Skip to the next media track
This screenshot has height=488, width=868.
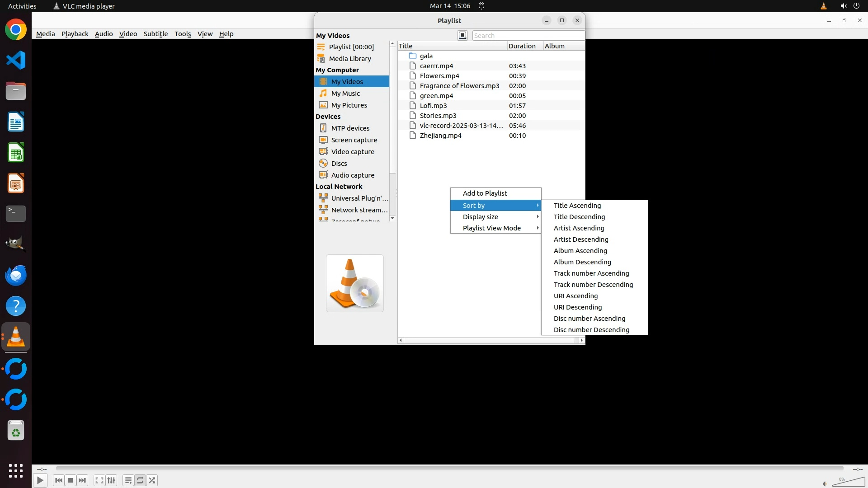(x=82, y=480)
